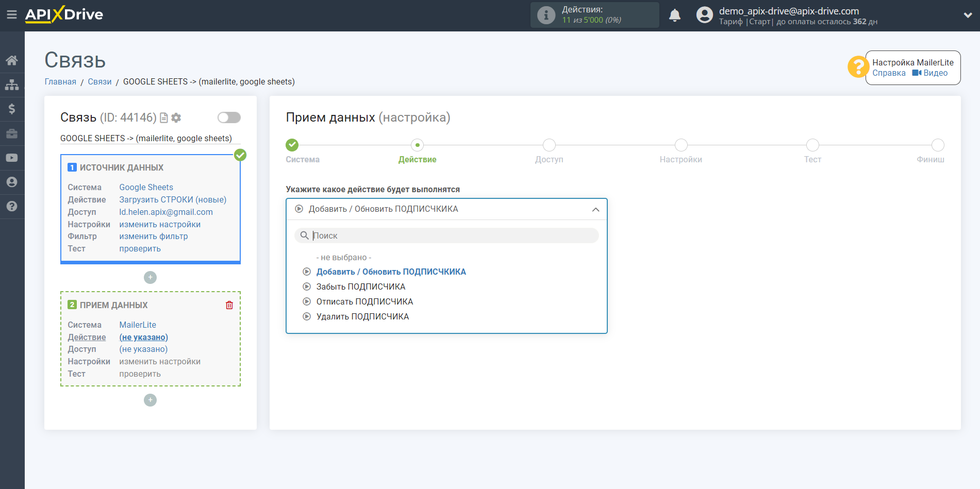
Task: Open the notifications bell
Action: click(675, 15)
